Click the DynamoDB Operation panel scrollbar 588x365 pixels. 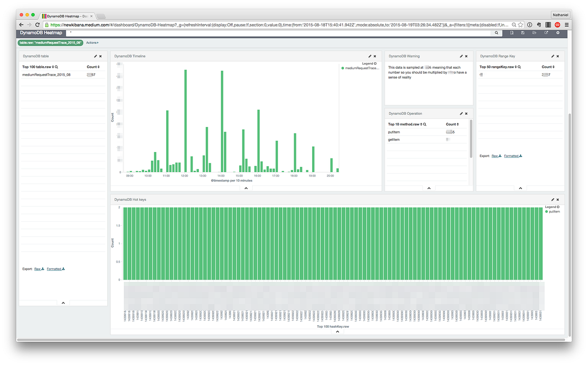pos(471,138)
